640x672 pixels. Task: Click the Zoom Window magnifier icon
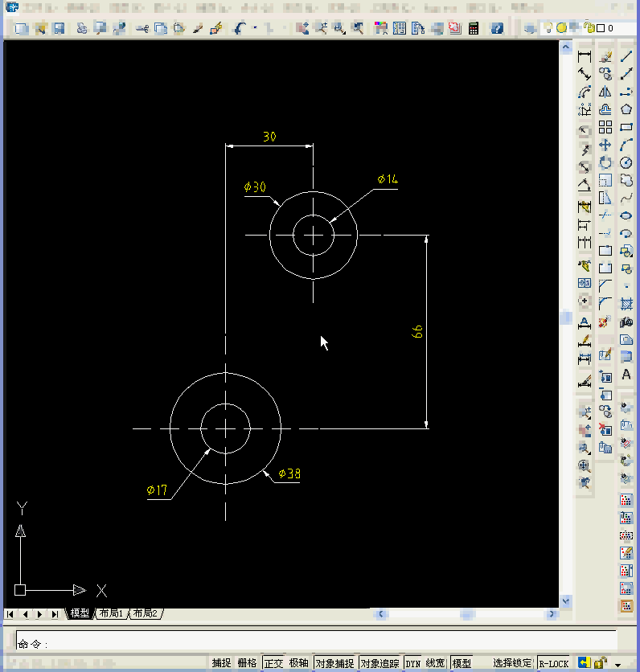point(339,28)
